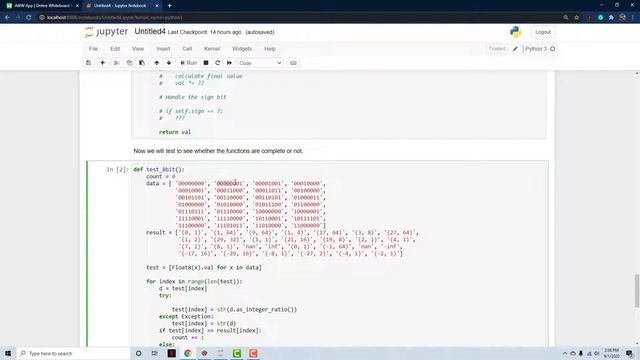Restart kernel and re-run the whole notebook
This screenshot has width=640, height=360.
(x=229, y=63)
